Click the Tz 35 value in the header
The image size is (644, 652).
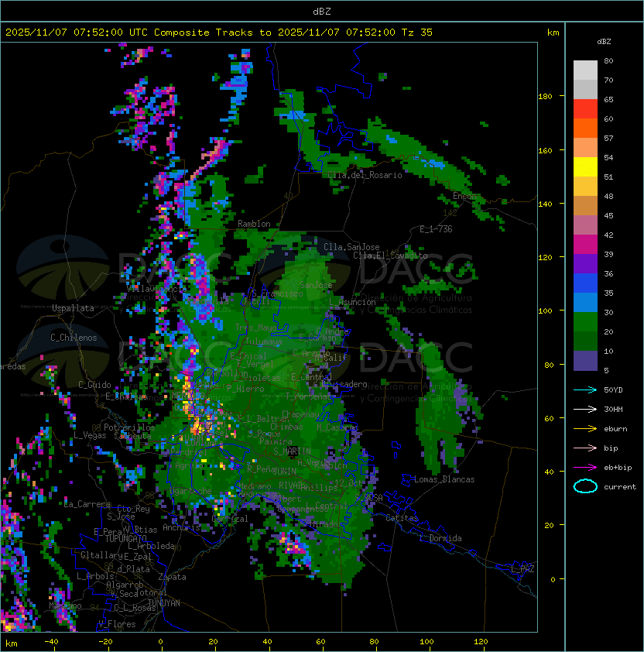tap(417, 33)
